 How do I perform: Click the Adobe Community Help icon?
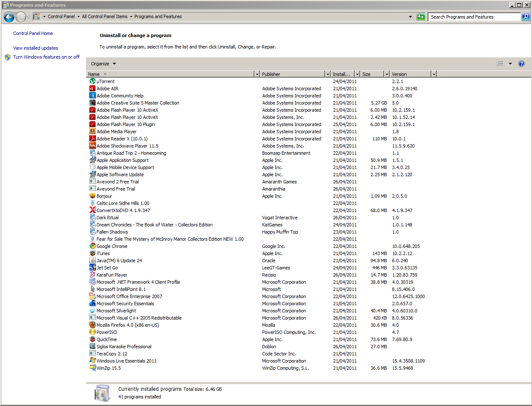pos(93,96)
